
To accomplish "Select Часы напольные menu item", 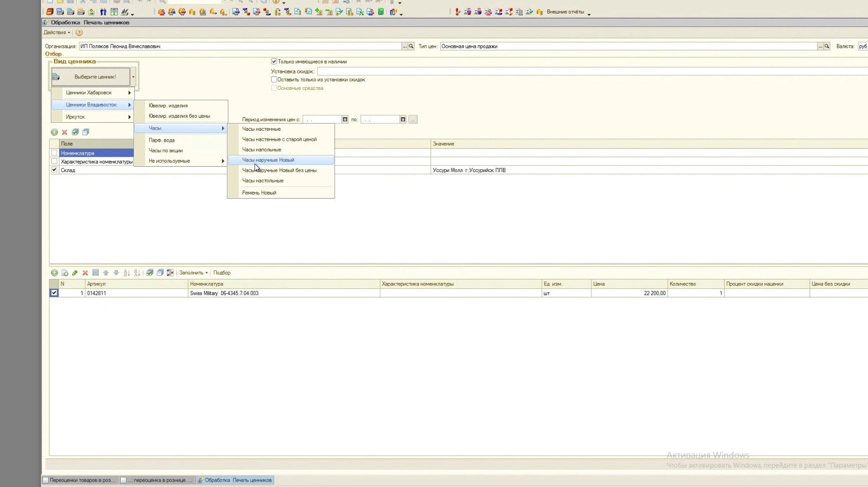I will [x=281, y=150].
